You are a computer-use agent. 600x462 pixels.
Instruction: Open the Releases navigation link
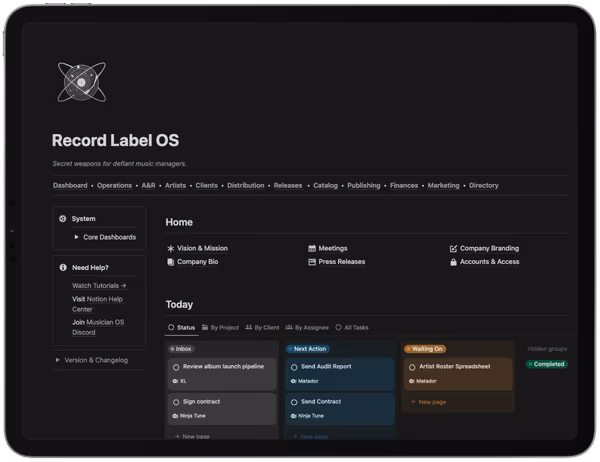tap(288, 186)
